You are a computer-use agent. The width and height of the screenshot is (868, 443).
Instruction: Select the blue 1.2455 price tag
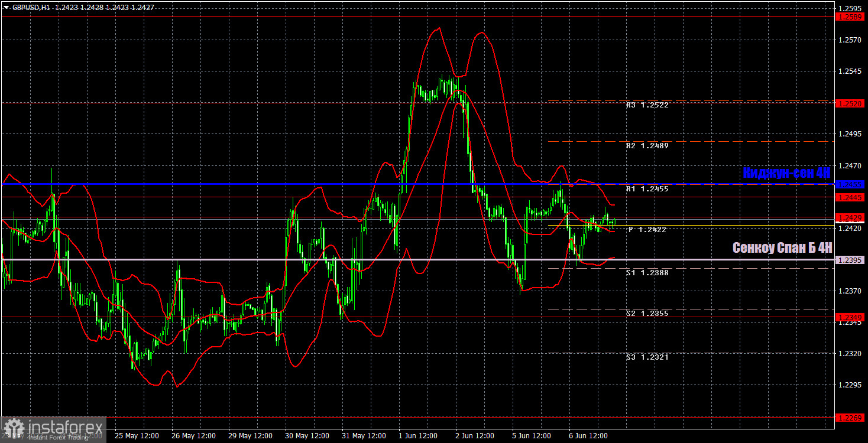click(x=850, y=184)
